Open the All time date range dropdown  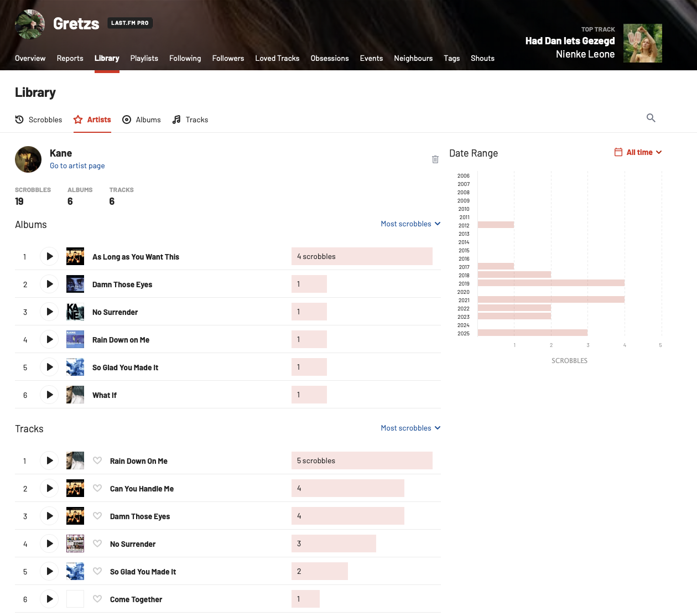coord(638,152)
